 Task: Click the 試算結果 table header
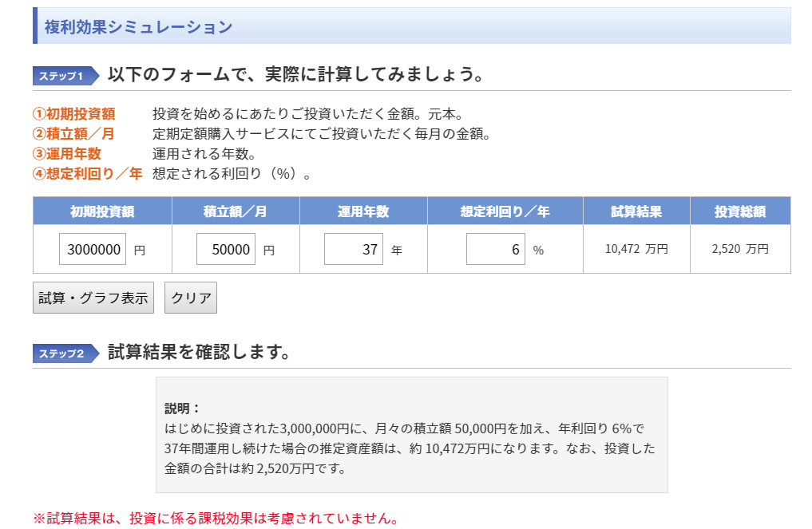click(x=636, y=211)
